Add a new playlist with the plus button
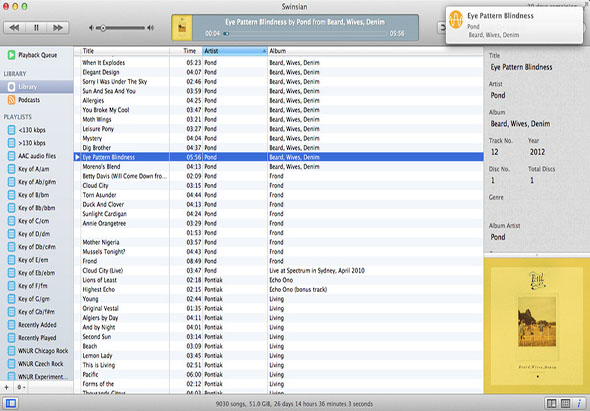Image resolution: width=590 pixels, height=411 pixels. pyautogui.click(x=6, y=387)
